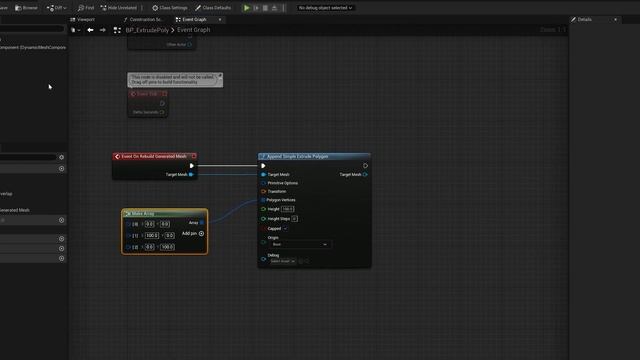This screenshot has height=360, width=640.
Task: Click the Target Mesh output pin on Append node
Action: pos(365,175)
